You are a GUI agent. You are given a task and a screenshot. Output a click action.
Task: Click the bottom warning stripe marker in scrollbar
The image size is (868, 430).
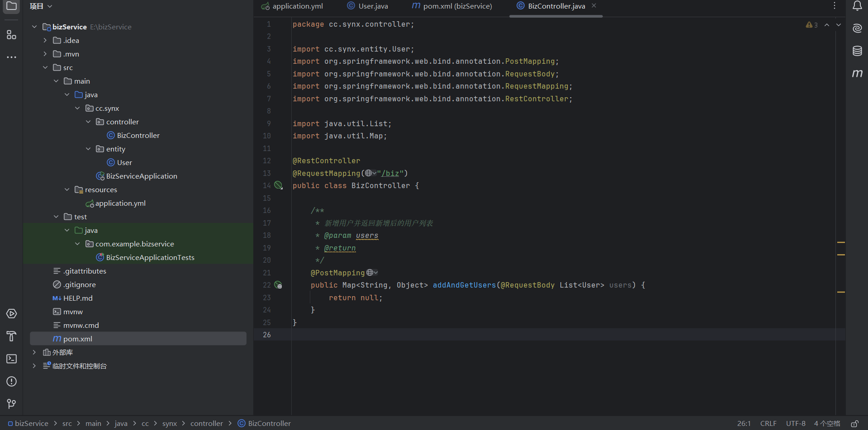841,292
